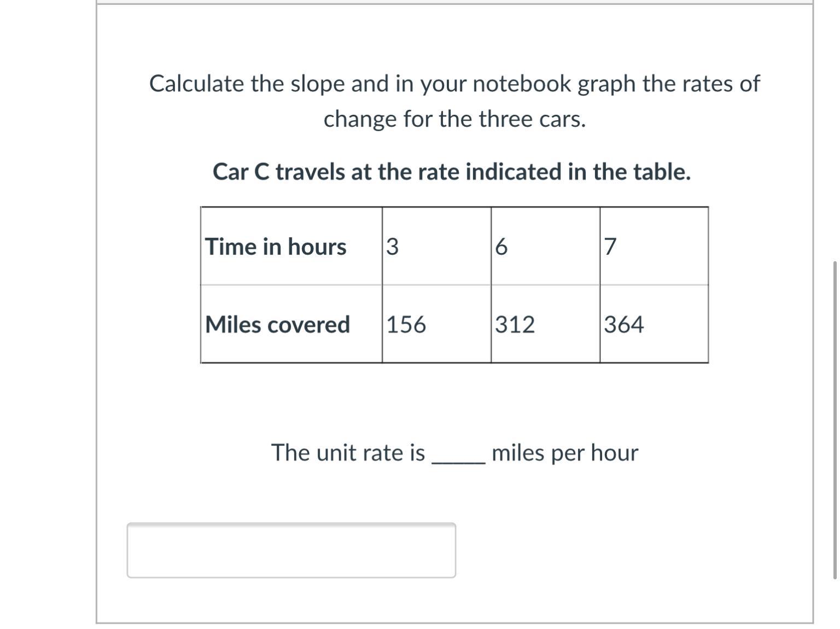
Task: Select the "Miles covered" row header cell
Action: pyautogui.click(x=291, y=324)
